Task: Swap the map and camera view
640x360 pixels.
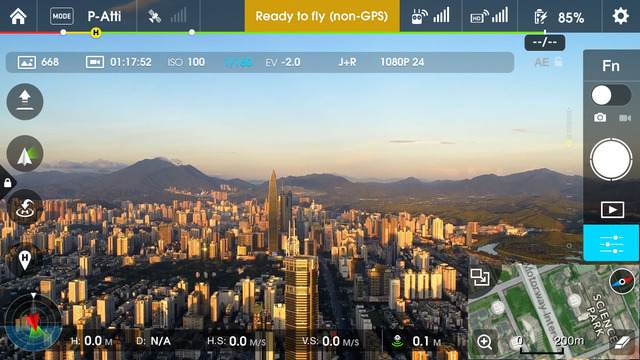Action: point(480,277)
